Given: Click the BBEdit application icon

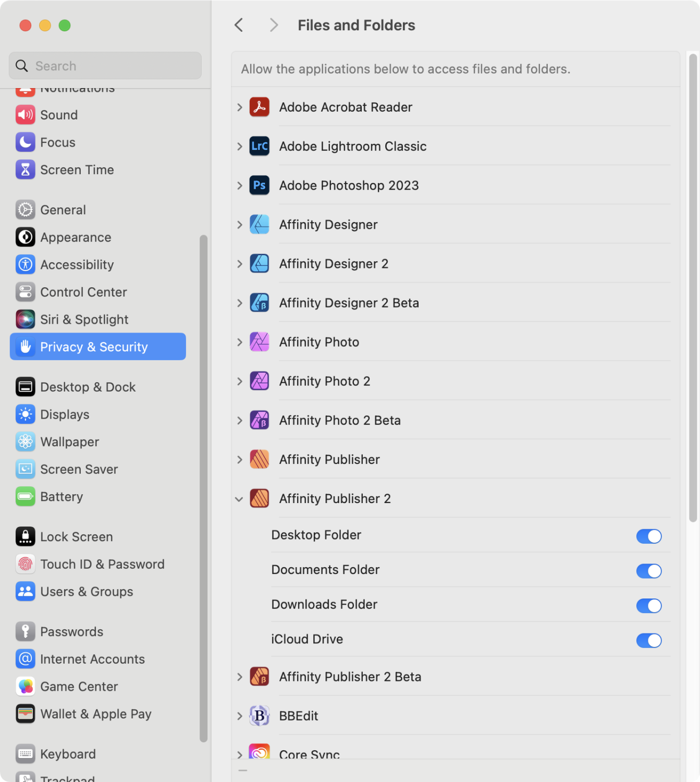Looking at the screenshot, I should tap(259, 715).
